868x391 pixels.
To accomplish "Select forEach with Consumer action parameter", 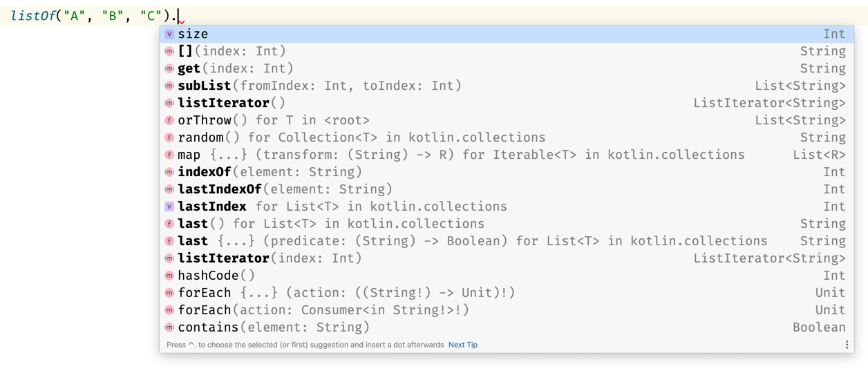I will pyautogui.click(x=323, y=310).
